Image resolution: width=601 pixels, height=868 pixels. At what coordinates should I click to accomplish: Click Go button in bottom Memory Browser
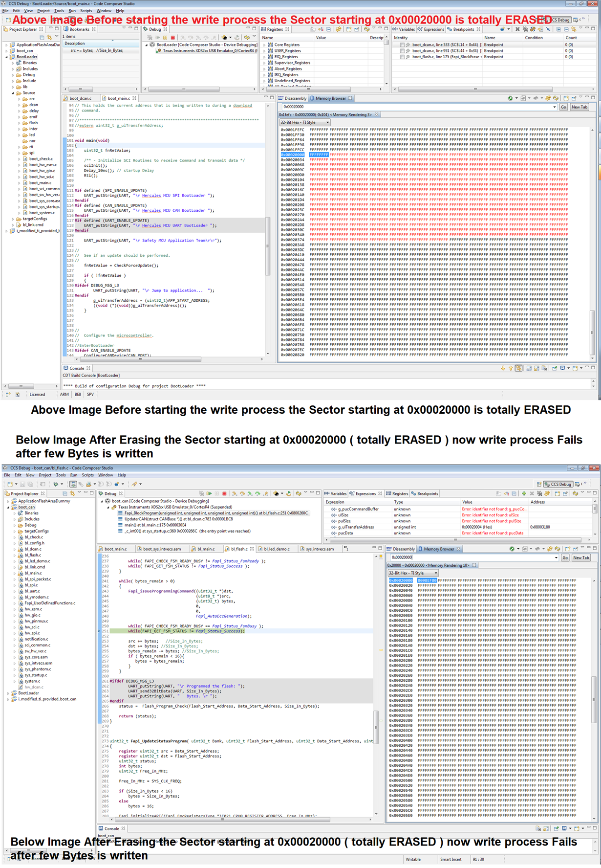[x=565, y=557]
